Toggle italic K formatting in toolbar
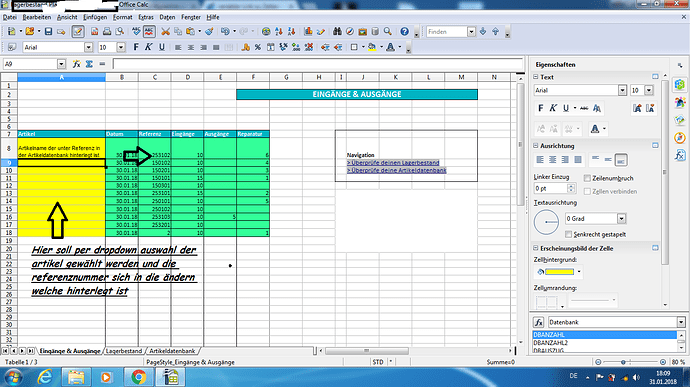The width and height of the screenshot is (690, 387). (149, 47)
